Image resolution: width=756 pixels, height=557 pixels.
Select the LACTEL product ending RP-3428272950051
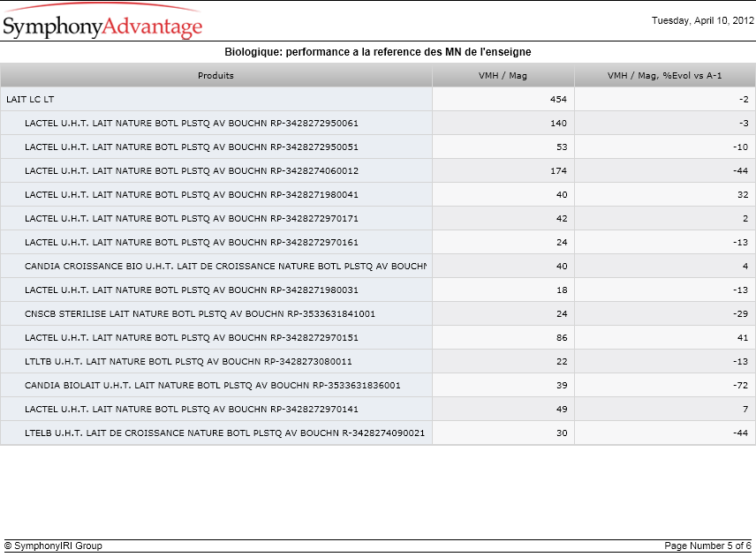click(192, 147)
